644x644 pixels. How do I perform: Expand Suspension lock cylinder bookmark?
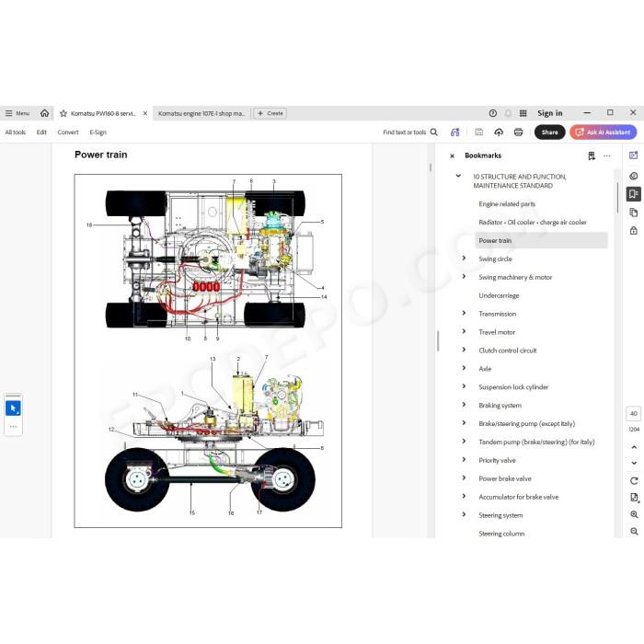coord(464,386)
